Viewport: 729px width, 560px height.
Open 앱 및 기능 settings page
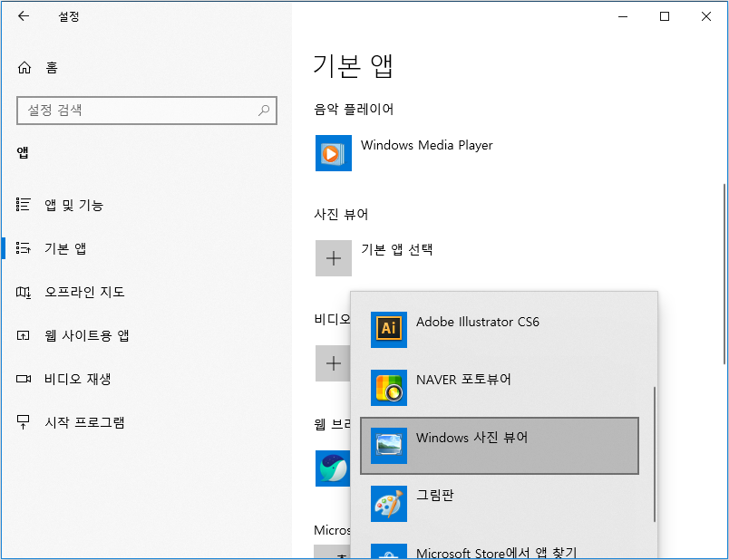click(73, 205)
